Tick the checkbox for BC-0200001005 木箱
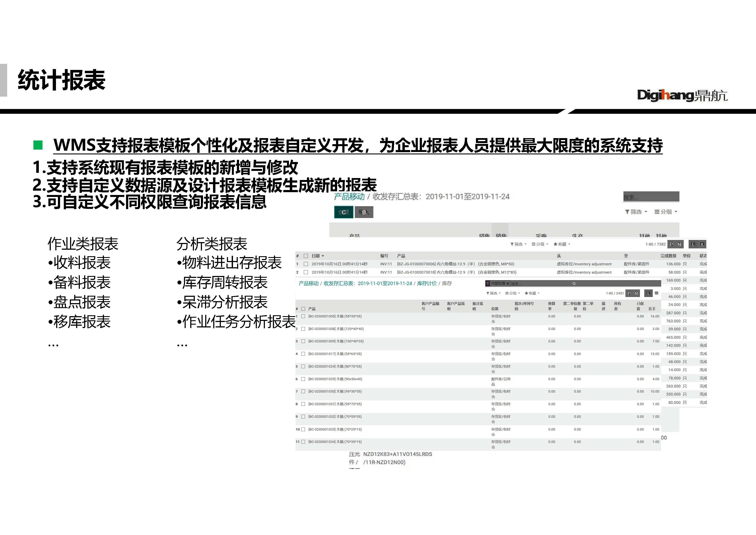This screenshot has width=756, height=535. pos(303,316)
